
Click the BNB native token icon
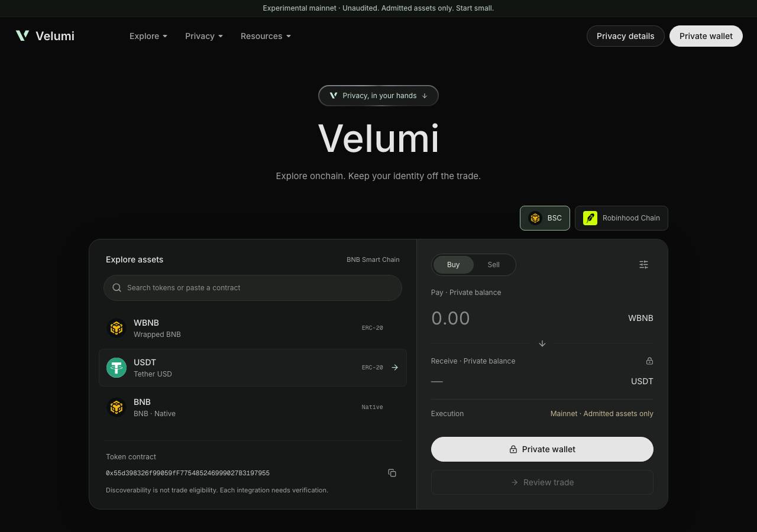[117, 407]
